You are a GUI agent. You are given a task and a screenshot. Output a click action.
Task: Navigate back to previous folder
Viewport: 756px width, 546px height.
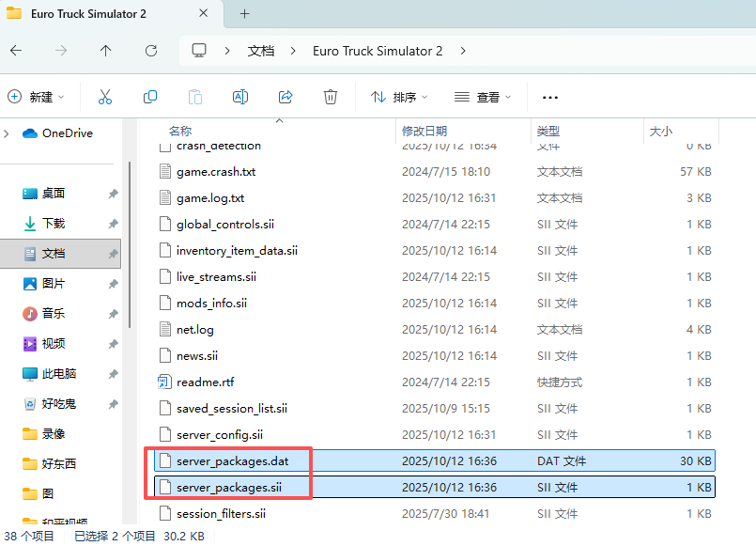tap(16, 51)
